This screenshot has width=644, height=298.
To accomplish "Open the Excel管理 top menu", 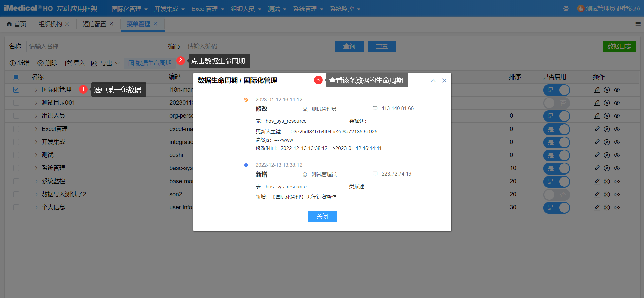I will click(x=208, y=9).
